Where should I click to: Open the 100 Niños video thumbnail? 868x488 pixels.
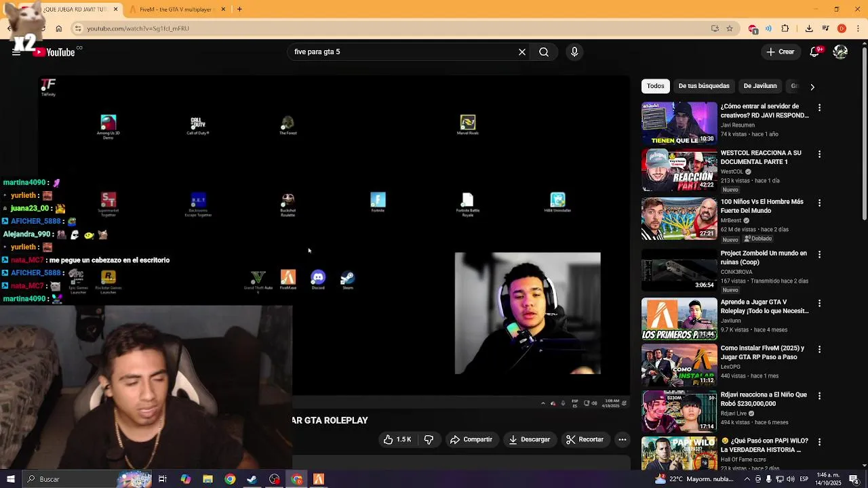(x=679, y=219)
